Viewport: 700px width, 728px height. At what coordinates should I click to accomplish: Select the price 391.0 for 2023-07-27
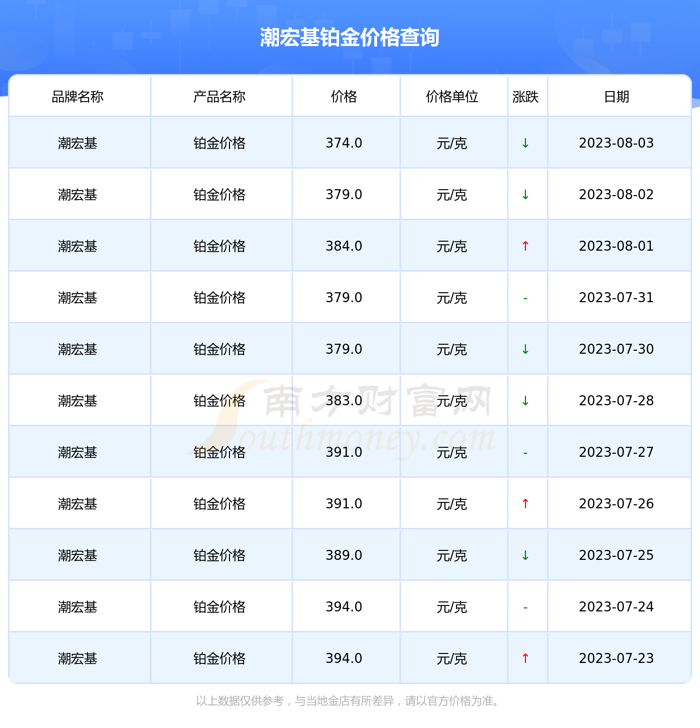click(344, 452)
